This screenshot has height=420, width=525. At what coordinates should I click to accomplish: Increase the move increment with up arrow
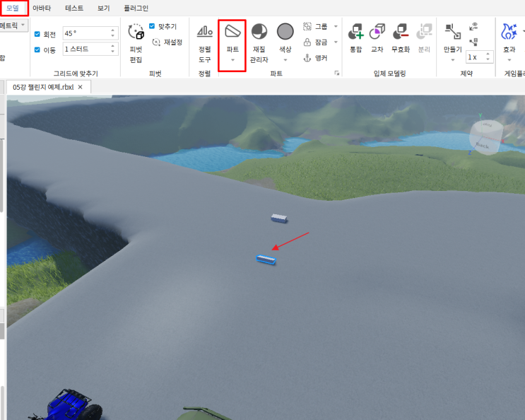(x=113, y=46)
